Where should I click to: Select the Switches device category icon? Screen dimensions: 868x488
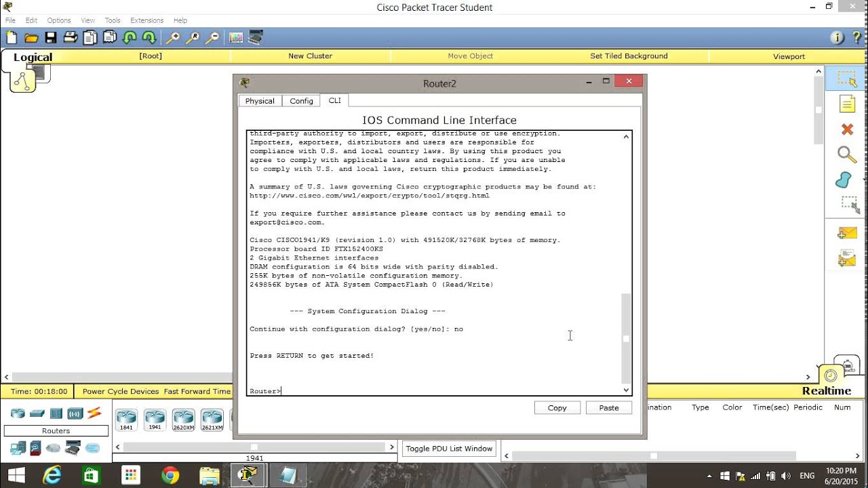(x=37, y=413)
